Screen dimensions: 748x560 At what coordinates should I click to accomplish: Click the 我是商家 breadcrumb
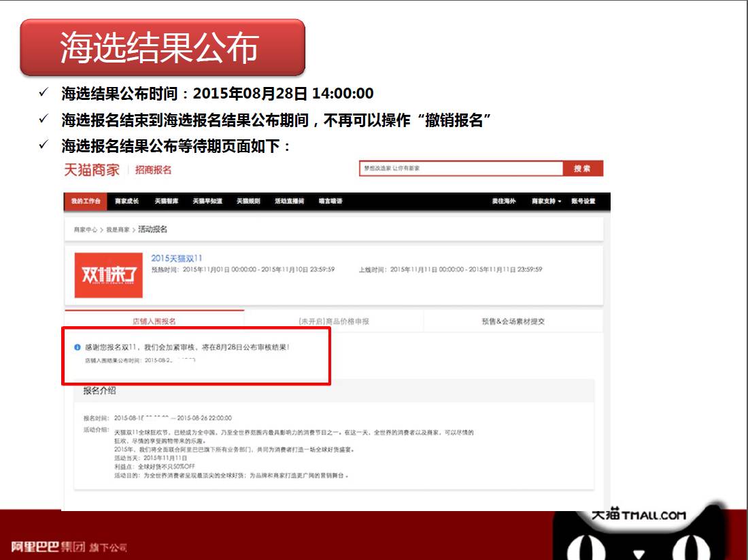point(118,230)
